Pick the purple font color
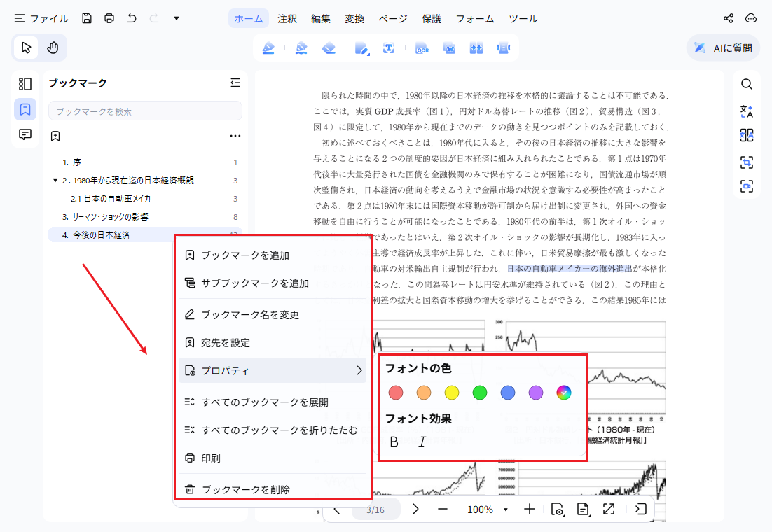This screenshot has width=772, height=532. [536, 393]
